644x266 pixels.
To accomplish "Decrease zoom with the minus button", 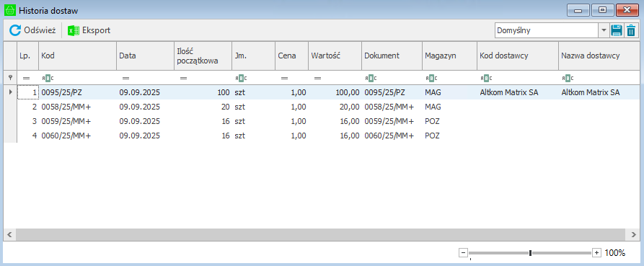I will (463, 253).
